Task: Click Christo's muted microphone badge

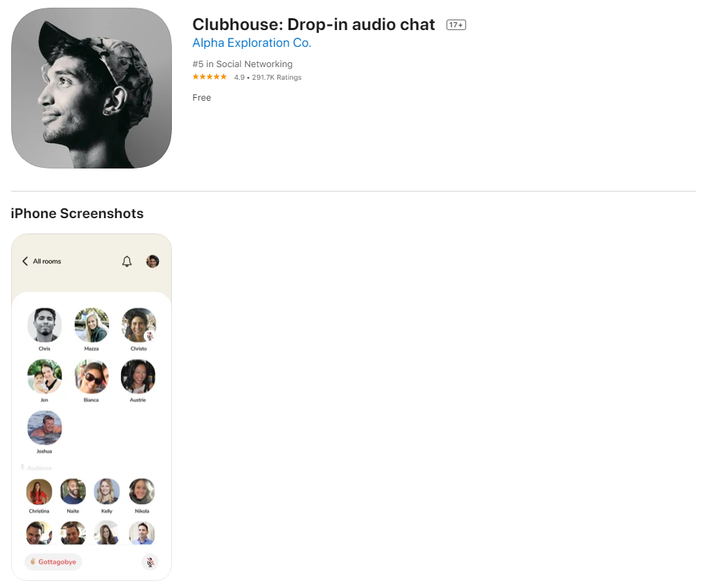Action: (x=150, y=336)
